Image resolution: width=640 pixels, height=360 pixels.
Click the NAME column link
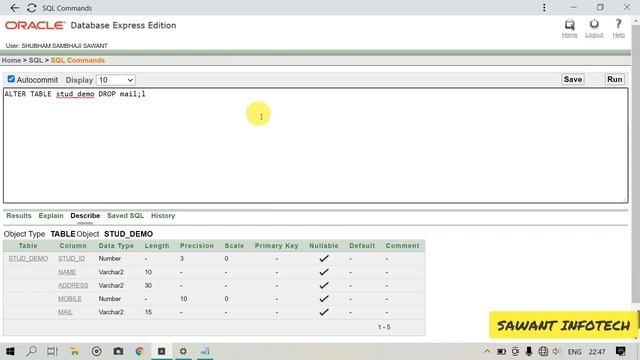67,272
